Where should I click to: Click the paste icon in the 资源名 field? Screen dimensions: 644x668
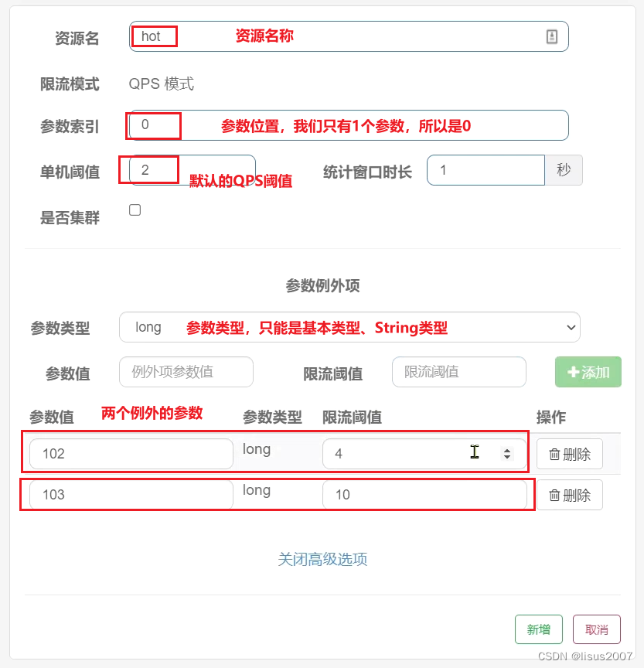(551, 36)
